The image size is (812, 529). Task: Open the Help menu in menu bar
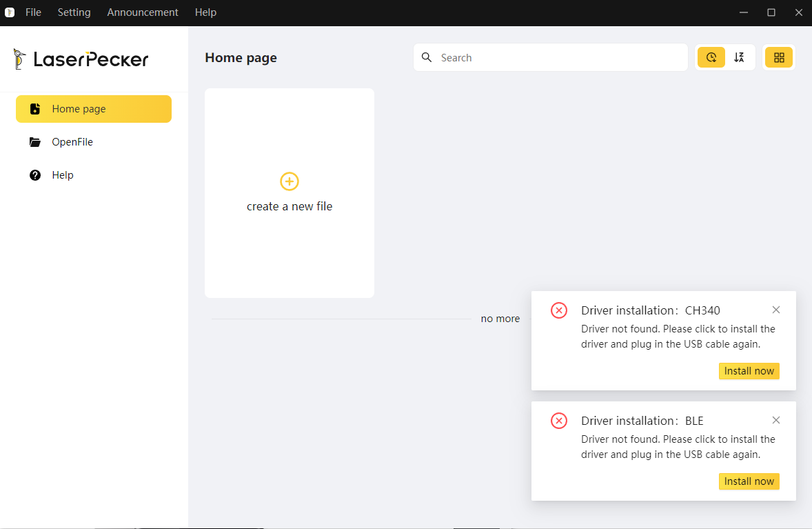205,12
